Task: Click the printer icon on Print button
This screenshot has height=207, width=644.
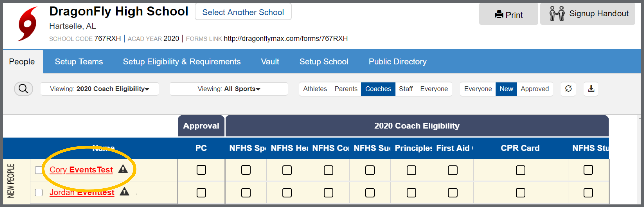Action: coord(499,15)
